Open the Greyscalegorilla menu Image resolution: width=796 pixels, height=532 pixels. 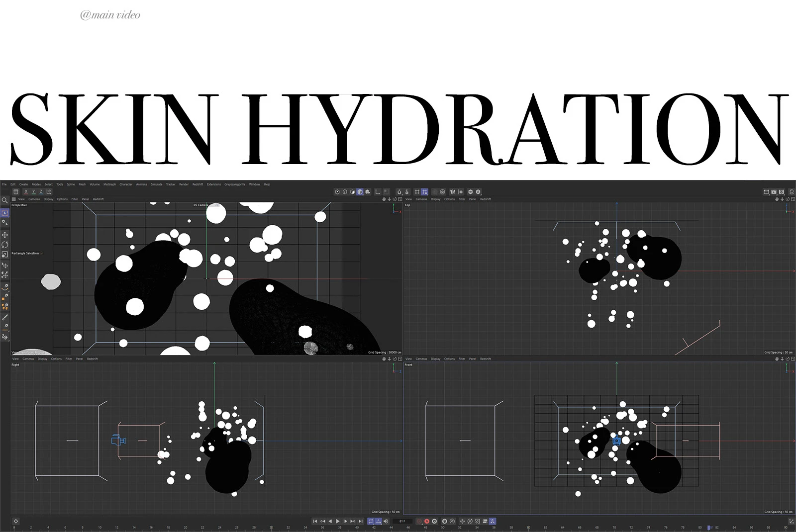(x=235, y=184)
